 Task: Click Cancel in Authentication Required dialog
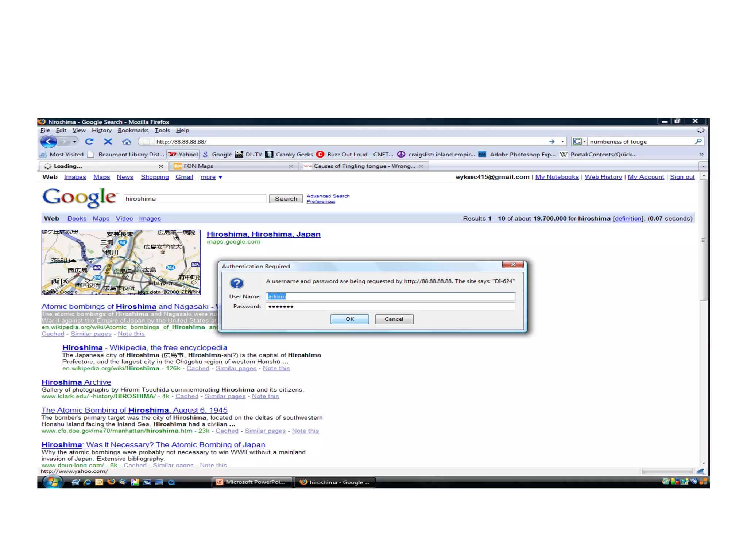(394, 319)
